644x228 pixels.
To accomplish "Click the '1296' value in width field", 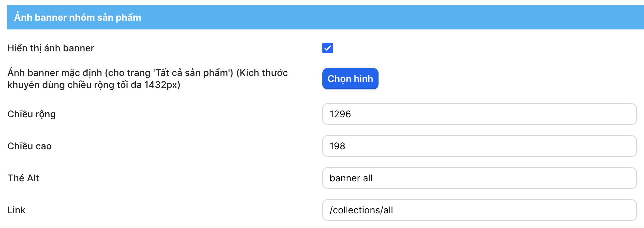I will [340, 114].
